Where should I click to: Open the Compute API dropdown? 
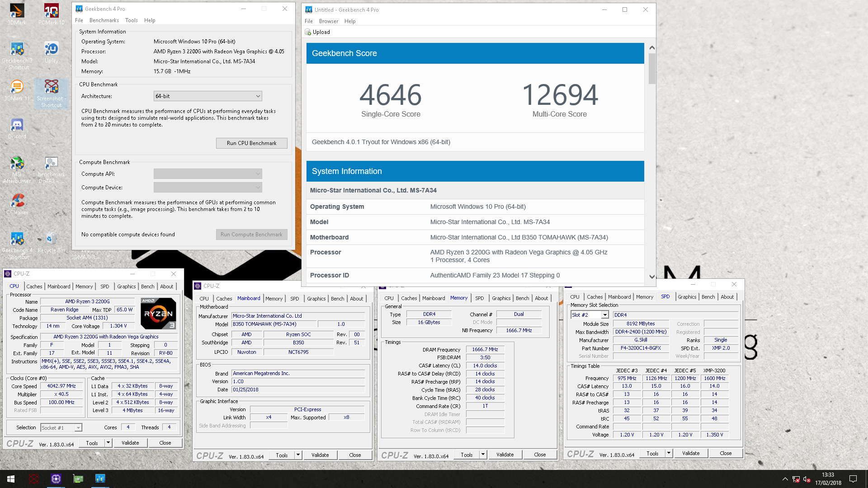tap(208, 174)
